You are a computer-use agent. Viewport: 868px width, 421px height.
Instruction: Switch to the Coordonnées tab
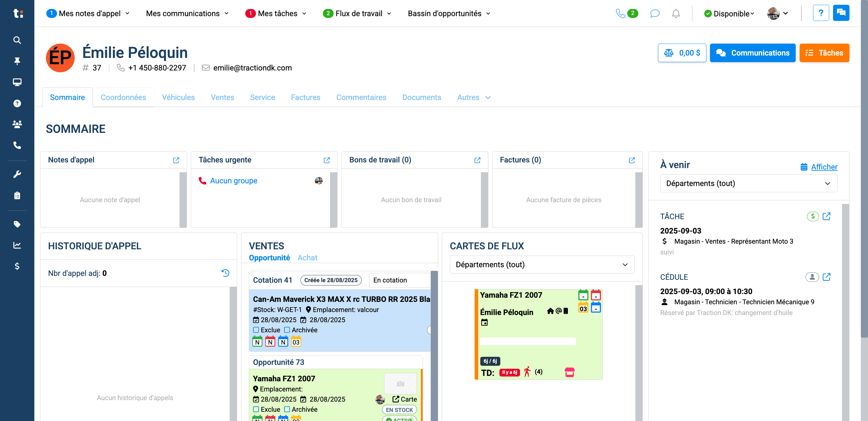coord(123,97)
